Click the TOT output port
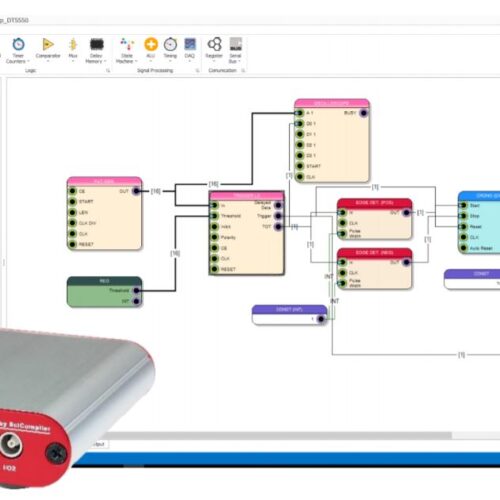The width and height of the screenshot is (500, 500). (x=278, y=227)
